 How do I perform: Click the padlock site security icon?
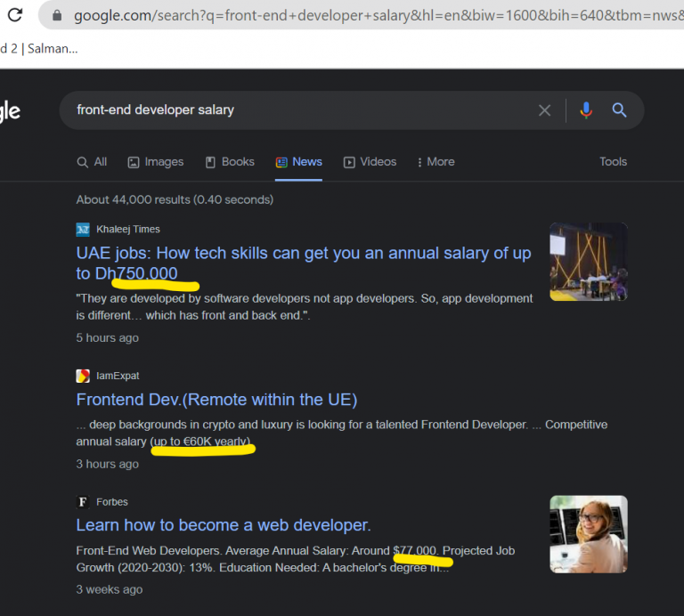[x=57, y=15]
